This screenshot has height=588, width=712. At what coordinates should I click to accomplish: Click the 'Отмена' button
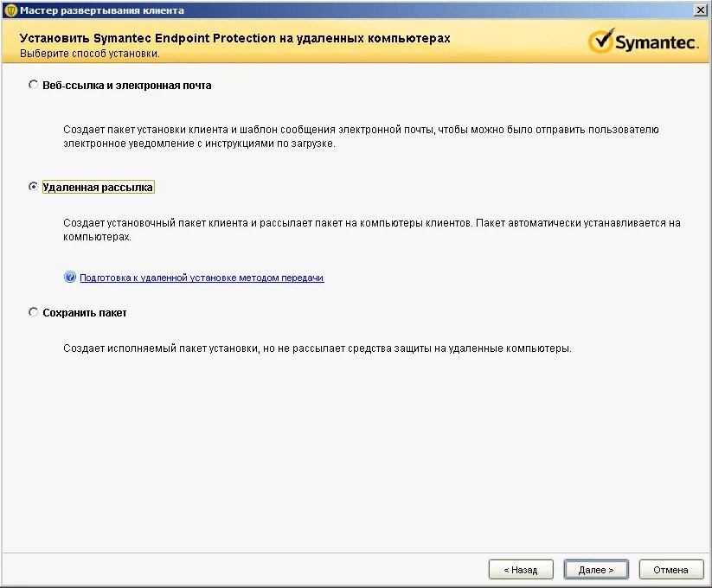671,569
